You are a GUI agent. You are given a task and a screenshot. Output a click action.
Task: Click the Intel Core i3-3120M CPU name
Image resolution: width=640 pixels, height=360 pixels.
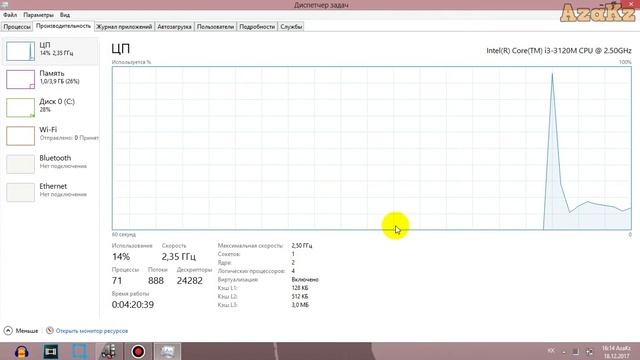[x=559, y=51]
